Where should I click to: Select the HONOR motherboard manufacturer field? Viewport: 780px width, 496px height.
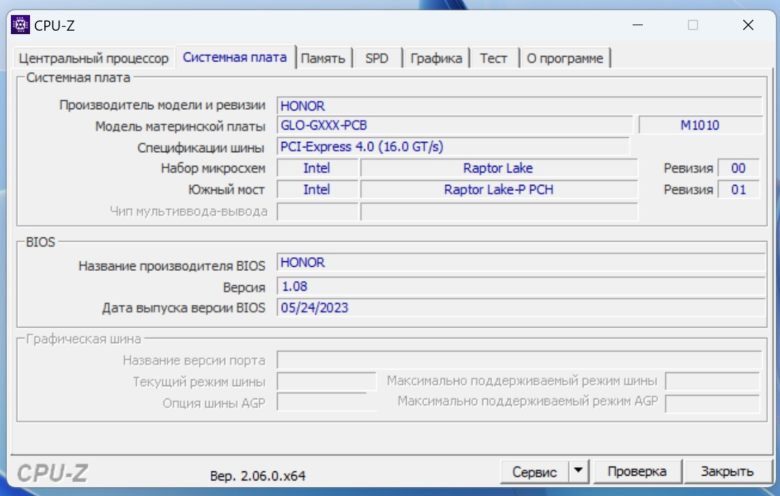[519, 105]
